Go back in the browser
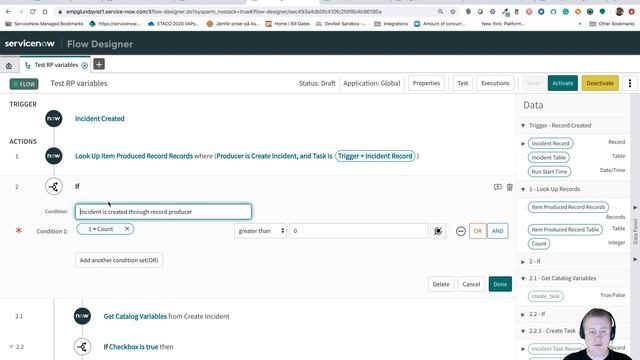This screenshot has height=360, width=640. [9, 12]
